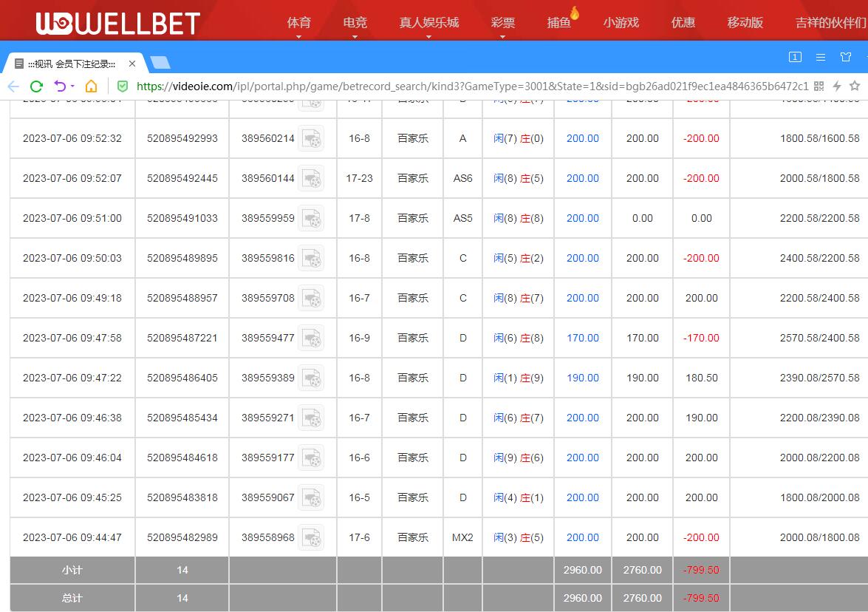Expand the 体育 dropdown menu
The width and height of the screenshot is (868, 612).
299,36
